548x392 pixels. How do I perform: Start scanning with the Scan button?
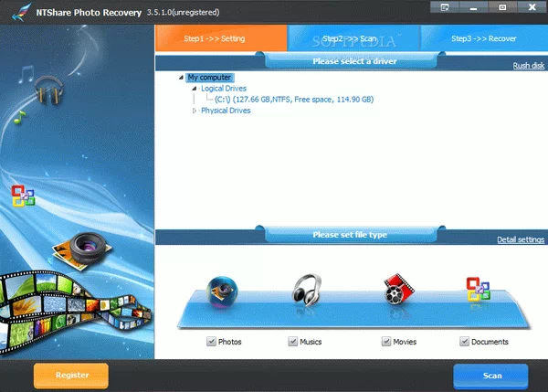[x=490, y=376]
